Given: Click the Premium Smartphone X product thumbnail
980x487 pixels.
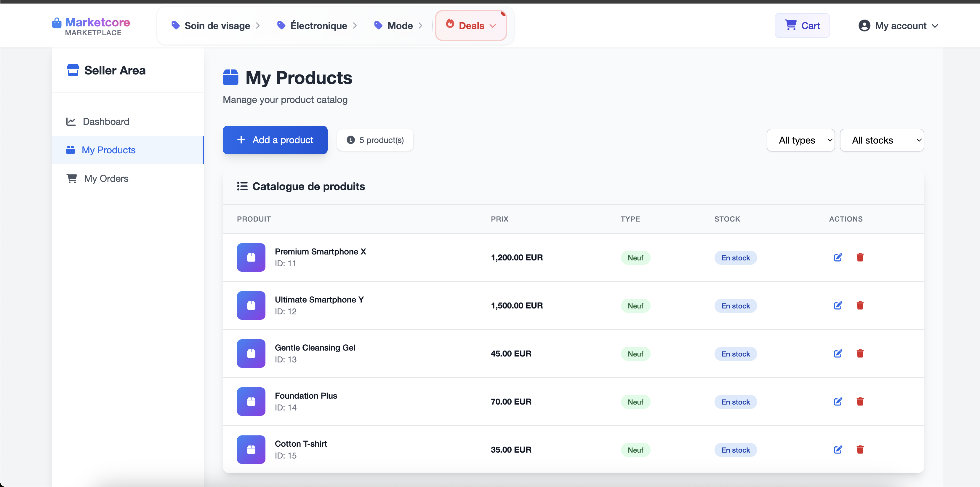Looking at the screenshot, I should tap(251, 257).
